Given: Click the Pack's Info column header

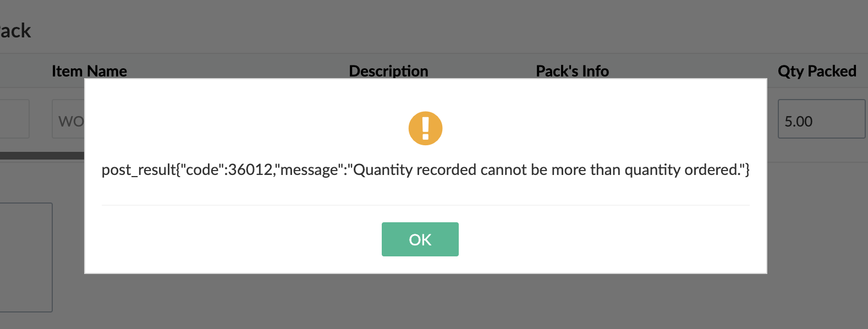Looking at the screenshot, I should coord(572,71).
